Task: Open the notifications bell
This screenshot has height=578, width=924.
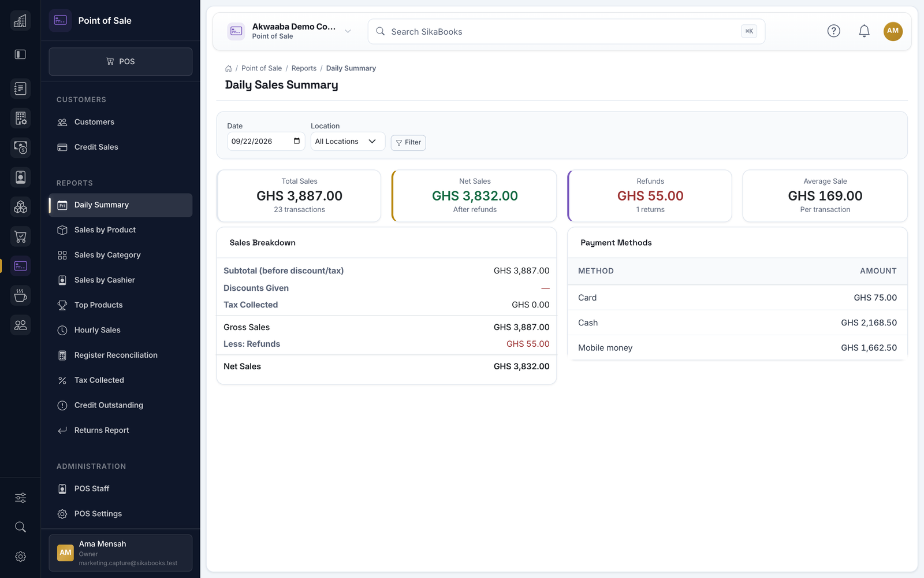Action: [864, 31]
